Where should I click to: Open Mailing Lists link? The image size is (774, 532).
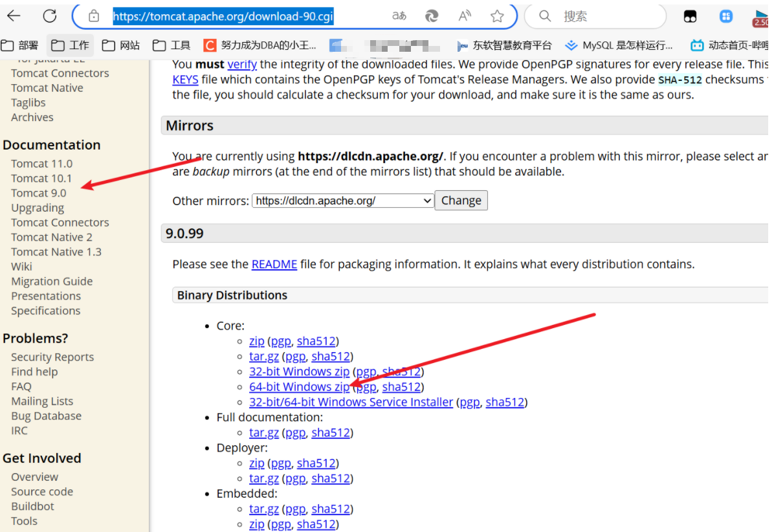tap(42, 401)
